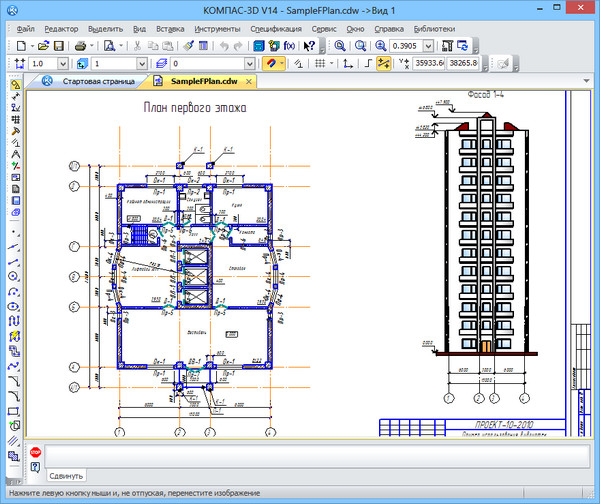The height and width of the screenshot is (504, 600).
Task: Click the Save document icon
Action: click(59, 46)
